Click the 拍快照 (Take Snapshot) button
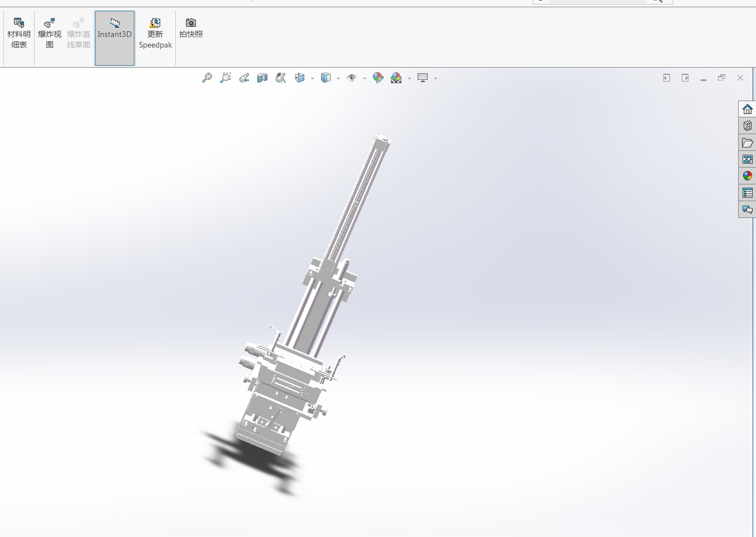756x537 pixels. (x=191, y=28)
